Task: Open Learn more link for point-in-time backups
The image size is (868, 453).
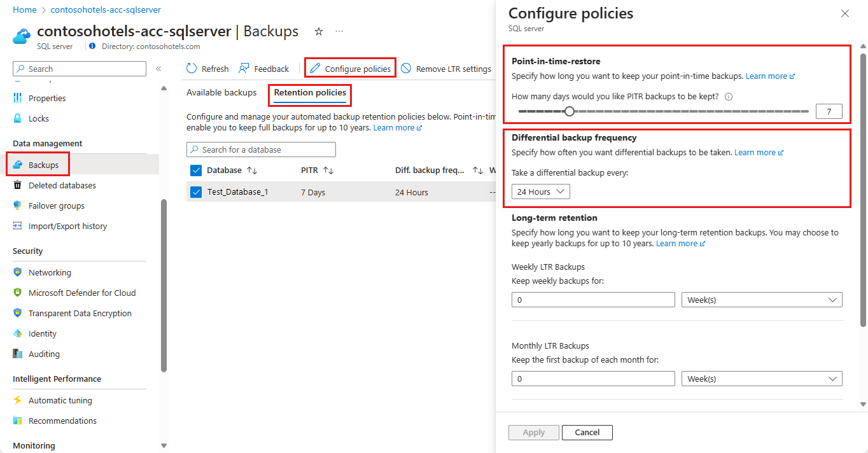Action: coord(770,76)
